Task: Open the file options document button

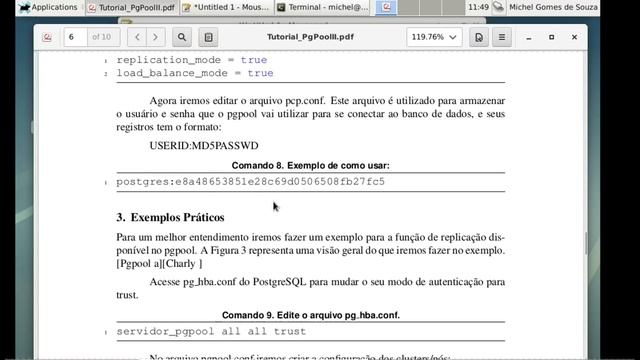Action: [479, 37]
